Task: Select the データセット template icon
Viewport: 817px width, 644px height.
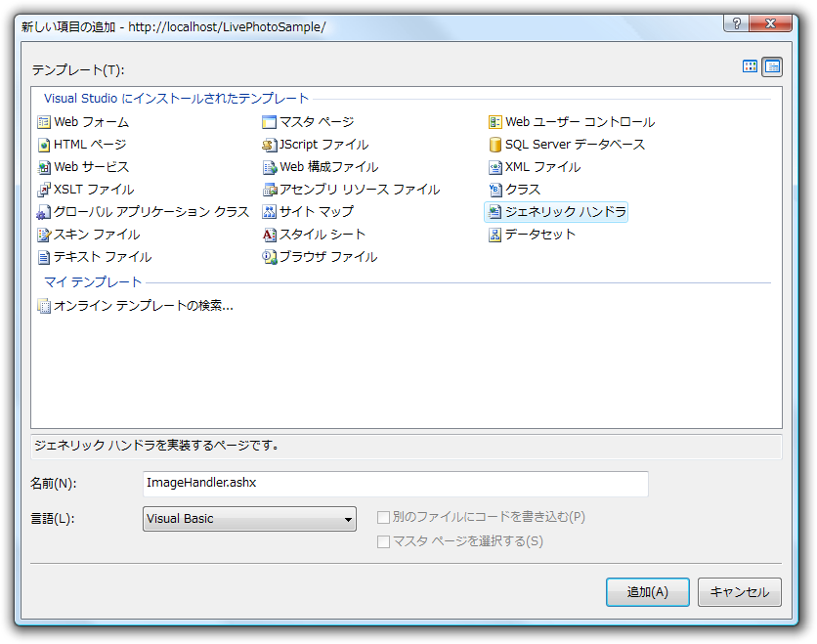Action: [x=495, y=235]
